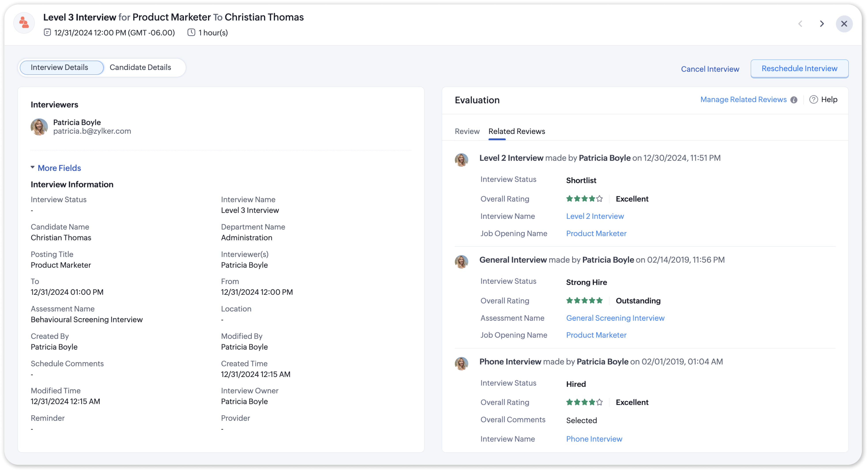Go to previous interview record arrow
This screenshot has width=868, height=471.
[800, 24]
